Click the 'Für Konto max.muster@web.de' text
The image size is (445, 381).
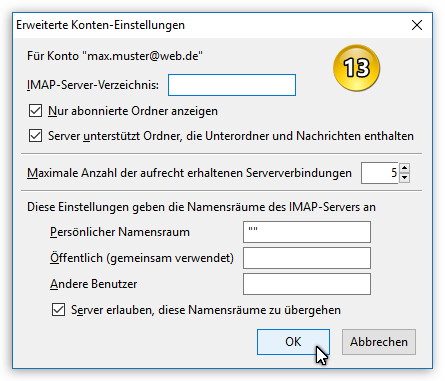[115, 56]
